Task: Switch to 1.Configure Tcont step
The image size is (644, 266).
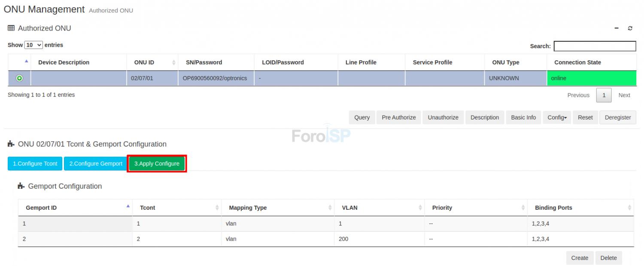Action: point(35,164)
